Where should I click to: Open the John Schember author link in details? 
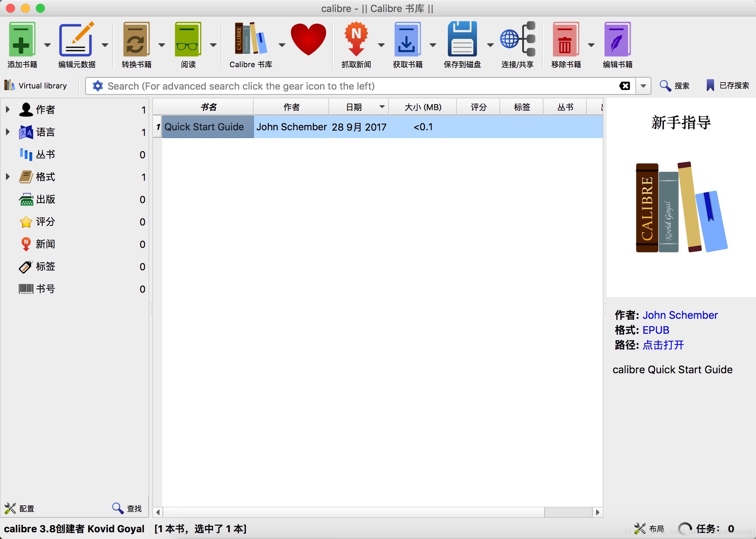[x=680, y=315]
